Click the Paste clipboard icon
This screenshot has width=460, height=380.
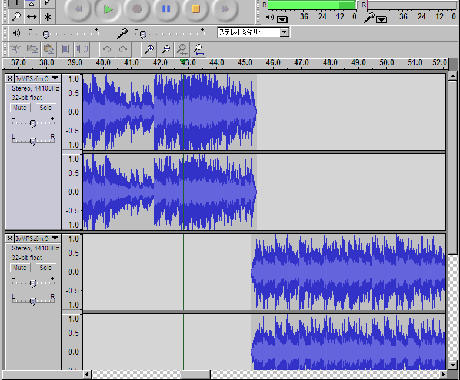49,50
